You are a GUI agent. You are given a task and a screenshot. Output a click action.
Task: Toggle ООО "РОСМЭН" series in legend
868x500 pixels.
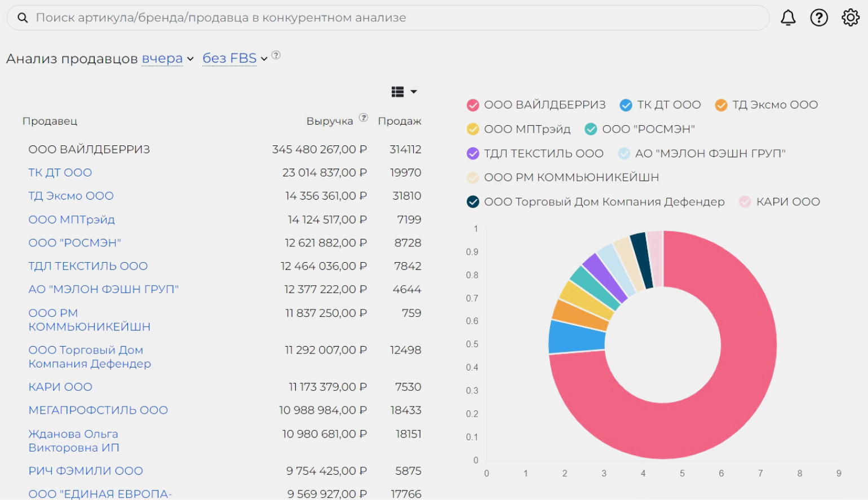pyautogui.click(x=640, y=129)
